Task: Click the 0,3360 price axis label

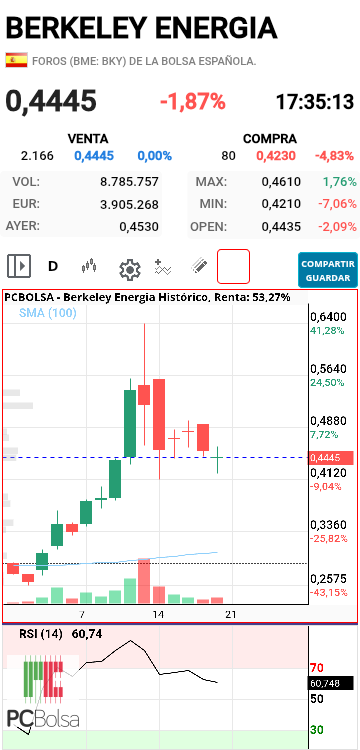Action: [x=328, y=525]
